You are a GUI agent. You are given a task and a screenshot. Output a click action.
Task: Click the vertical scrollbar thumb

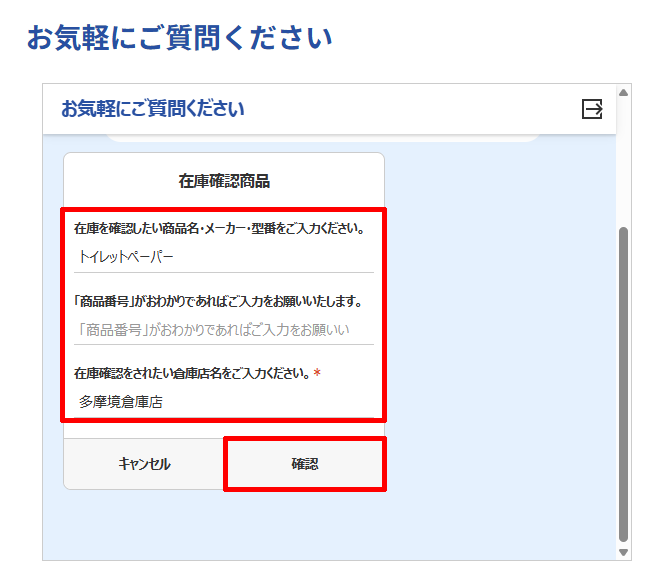coord(623,384)
